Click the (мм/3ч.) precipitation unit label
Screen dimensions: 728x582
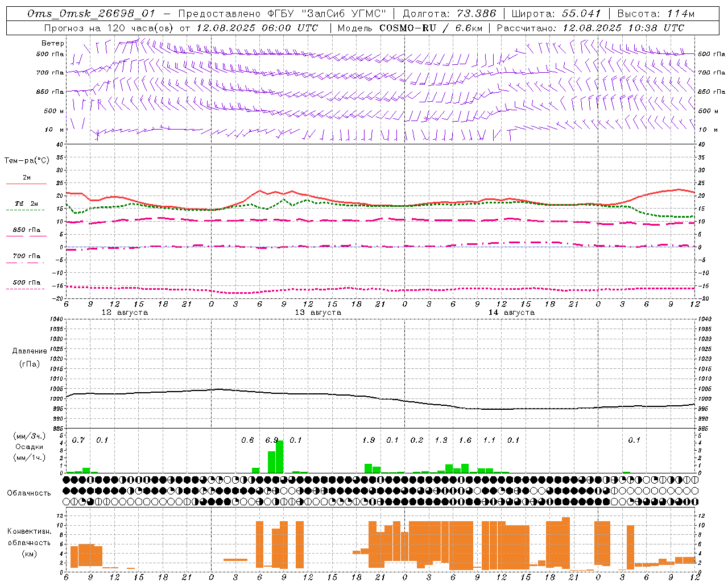coord(29,436)
